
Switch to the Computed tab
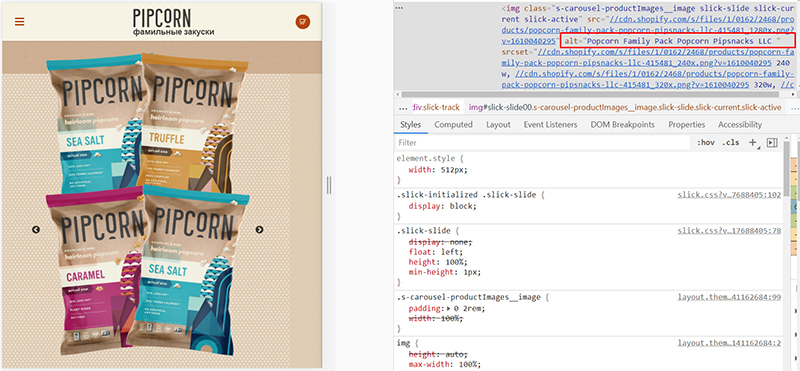453,125
